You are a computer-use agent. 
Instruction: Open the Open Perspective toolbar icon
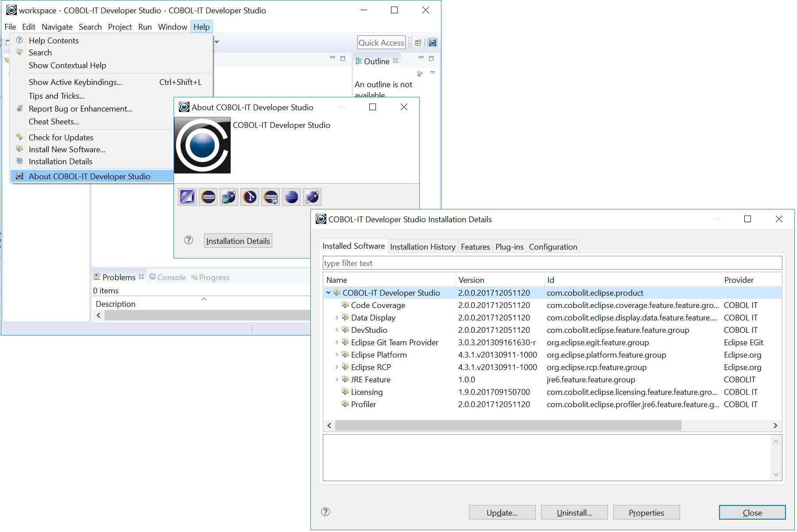click(x=418, y=43)
